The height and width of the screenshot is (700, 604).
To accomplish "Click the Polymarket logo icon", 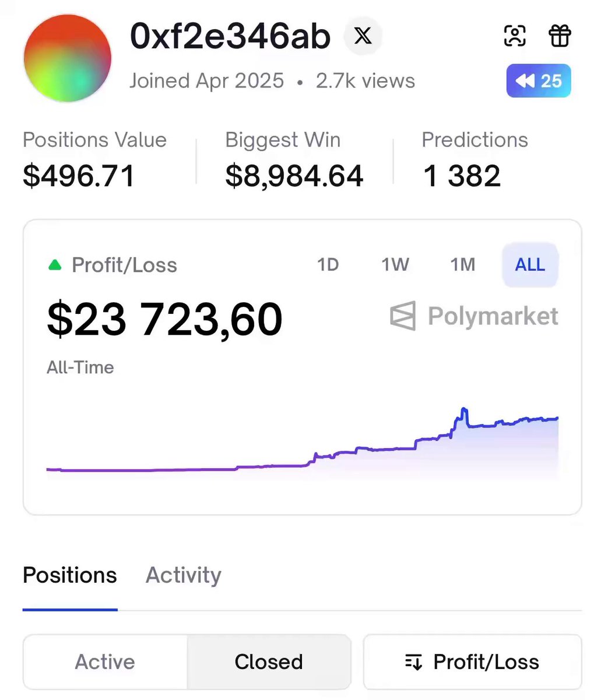I will (403, 316).
